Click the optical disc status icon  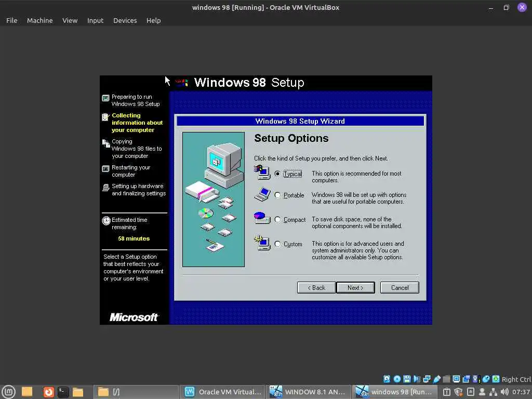coord(397,379)
